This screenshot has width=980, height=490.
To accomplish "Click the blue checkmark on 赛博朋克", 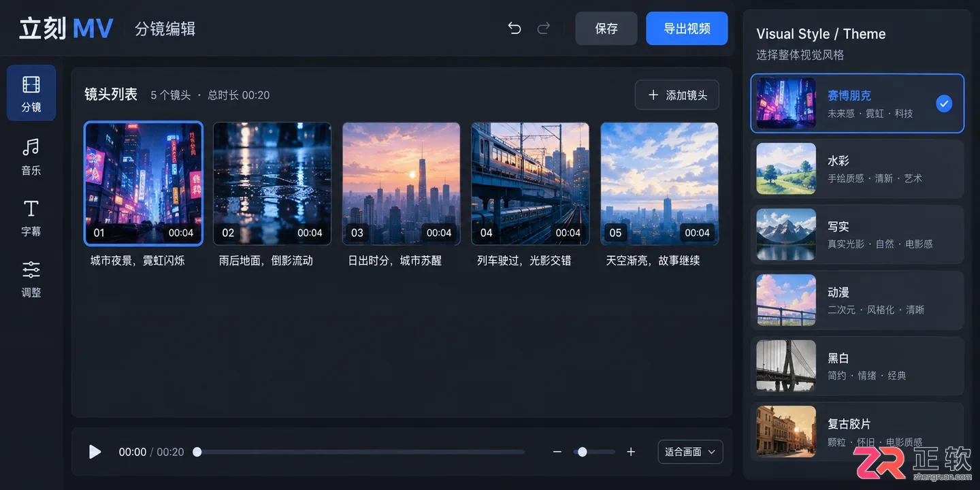I will (x=944, y=103).
